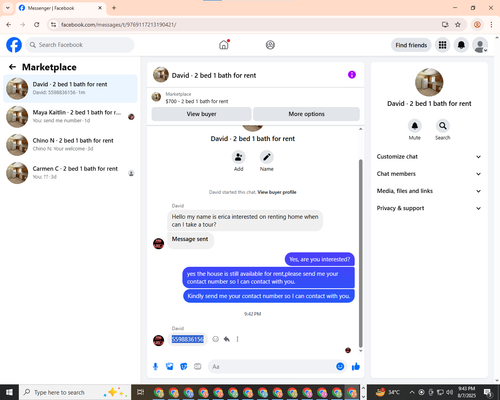This screenshot has width=500, height=400.
Task: Open more options for phone number message
Action: 237,339
